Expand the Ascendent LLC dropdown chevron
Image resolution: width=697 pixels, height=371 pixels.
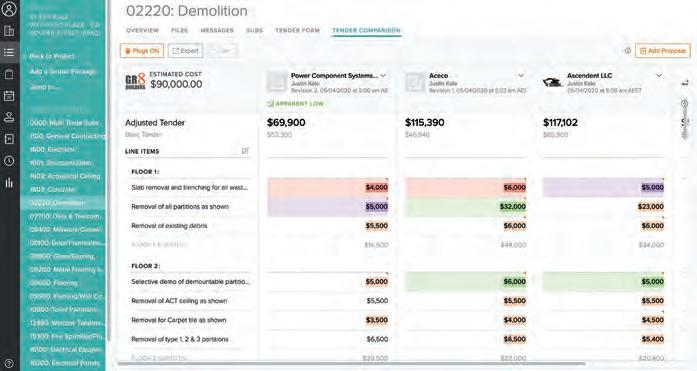click(659, 76)
